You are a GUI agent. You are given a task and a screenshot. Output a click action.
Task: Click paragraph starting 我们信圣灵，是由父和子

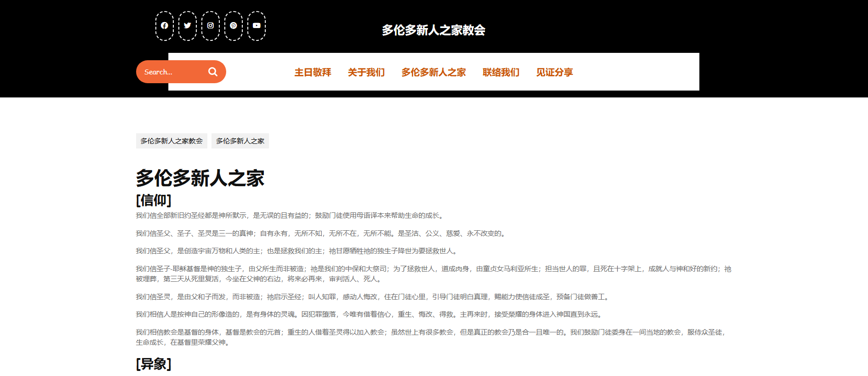(373, 297)
